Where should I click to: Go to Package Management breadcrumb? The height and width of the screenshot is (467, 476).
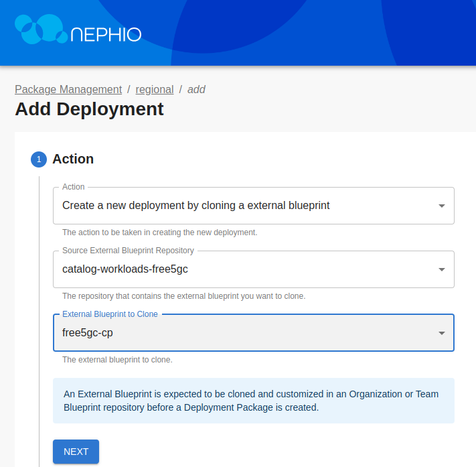point(68,89)
